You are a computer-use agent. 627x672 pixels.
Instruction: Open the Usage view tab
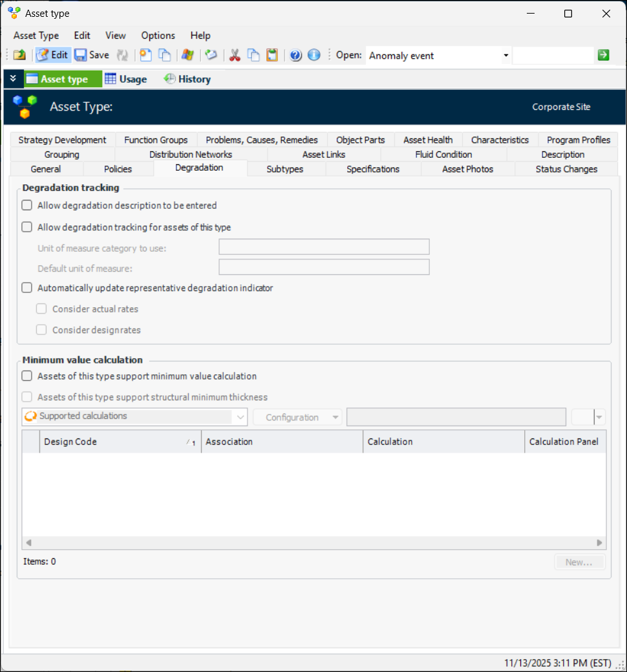point(126,79)
